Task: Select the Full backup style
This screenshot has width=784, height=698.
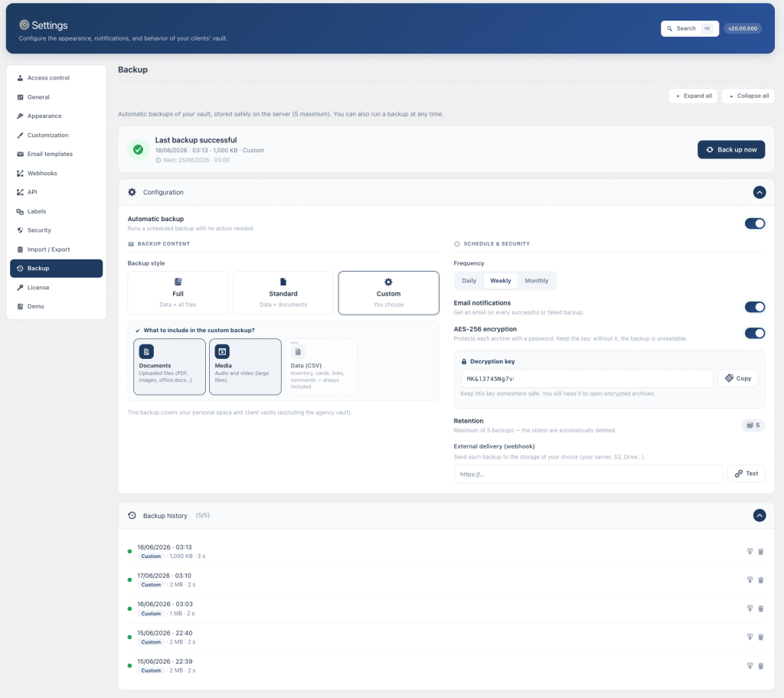Action: coord(178,293)
